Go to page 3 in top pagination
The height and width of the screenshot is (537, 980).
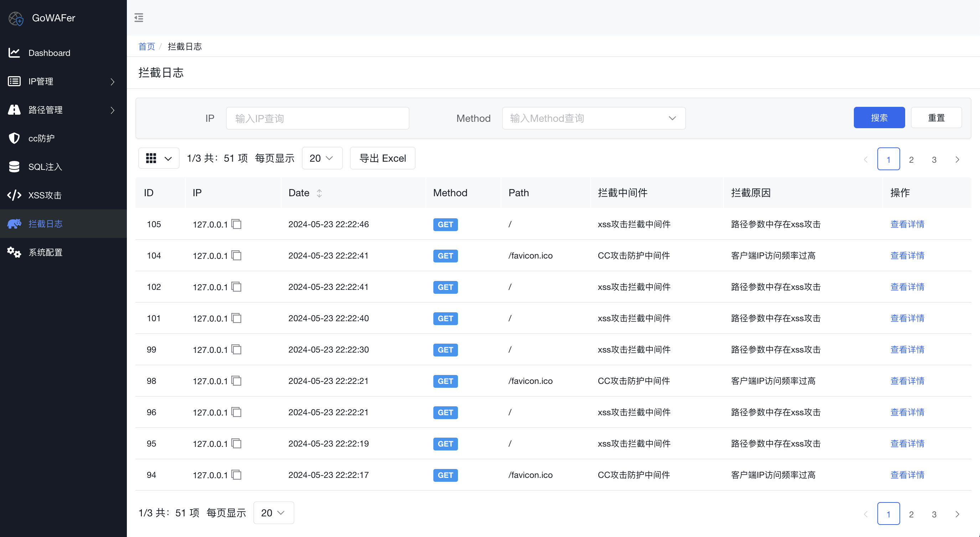pos(934,160)
